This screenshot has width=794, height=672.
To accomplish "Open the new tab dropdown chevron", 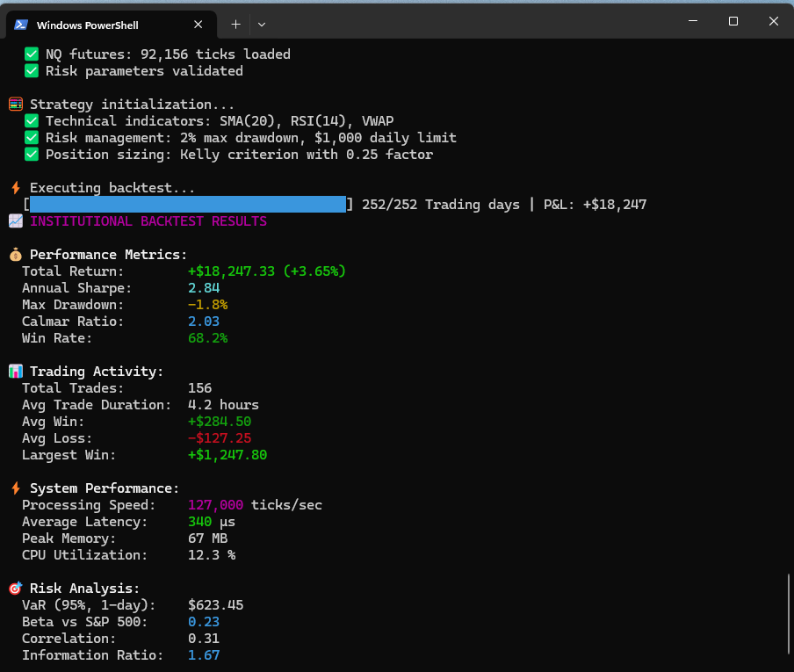I will (261, 25).
